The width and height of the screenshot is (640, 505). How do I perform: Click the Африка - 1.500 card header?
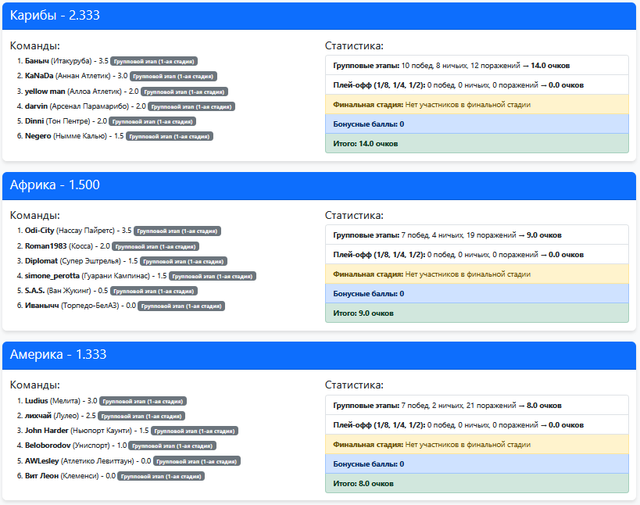(319, 185)
